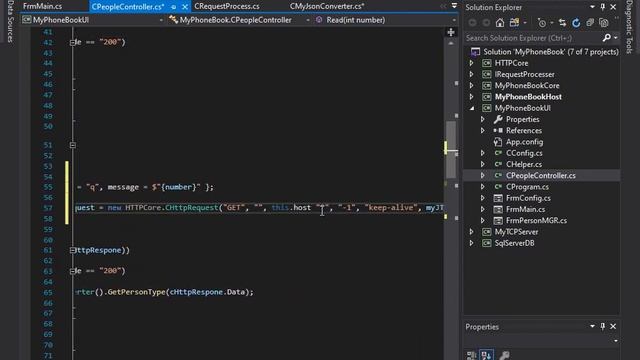Click the Pending Changes Filter clock icon
The height and width of the screenshot is (360, 640).
542,23
